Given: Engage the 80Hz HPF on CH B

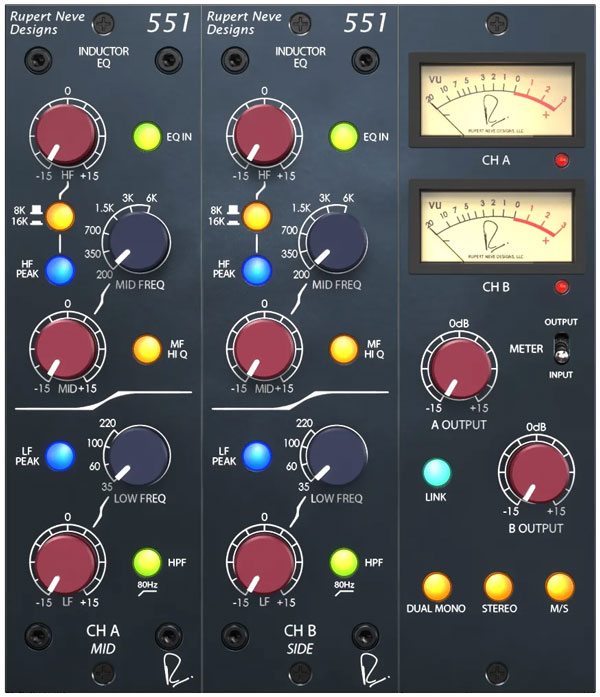Looking at the screenshot, I should click(x=344, y=562).
